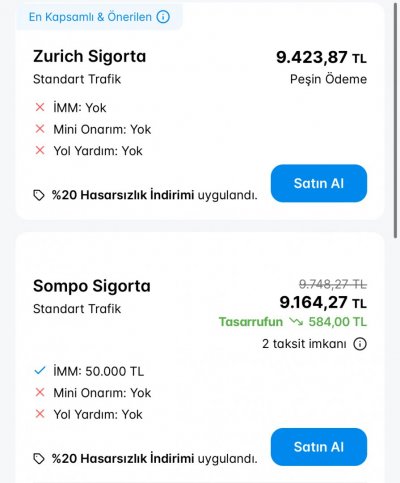Buy Zurich Sigorta policy with Satın Al
The image size is (400, 483).
coord(319,183)
